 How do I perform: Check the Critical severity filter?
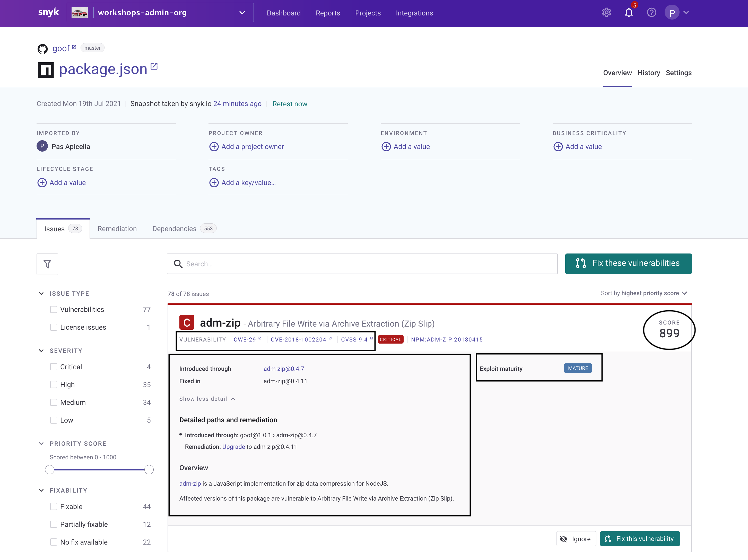(x=54, y=367)
